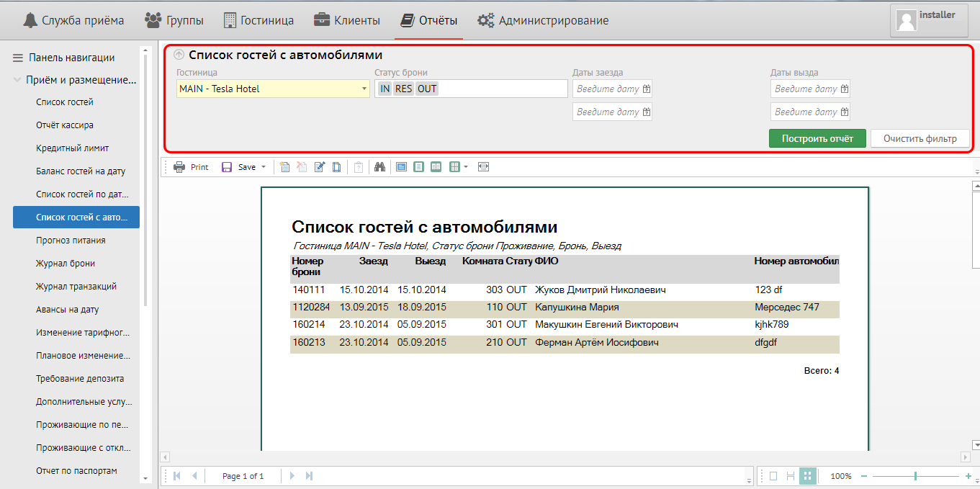Image resolution: width=980 pixels, height=489 pixels.
Task: Click the page size icon in toolbar
Action: [x=336, y=167]
